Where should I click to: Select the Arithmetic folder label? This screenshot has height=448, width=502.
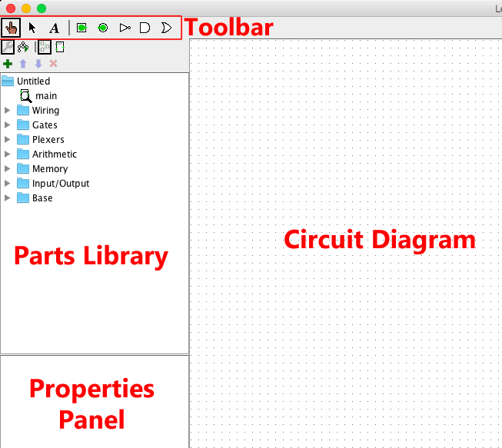pyautogui.click(x=55, y=154)
